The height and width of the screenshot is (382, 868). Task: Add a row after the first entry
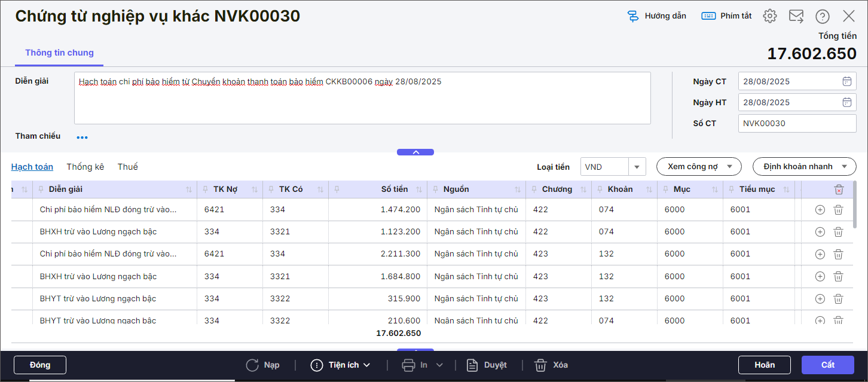point(820,210)
